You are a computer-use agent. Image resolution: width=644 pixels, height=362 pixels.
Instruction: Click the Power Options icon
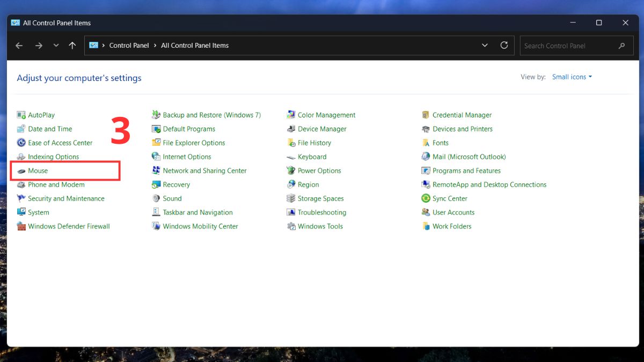click(291, 171)
